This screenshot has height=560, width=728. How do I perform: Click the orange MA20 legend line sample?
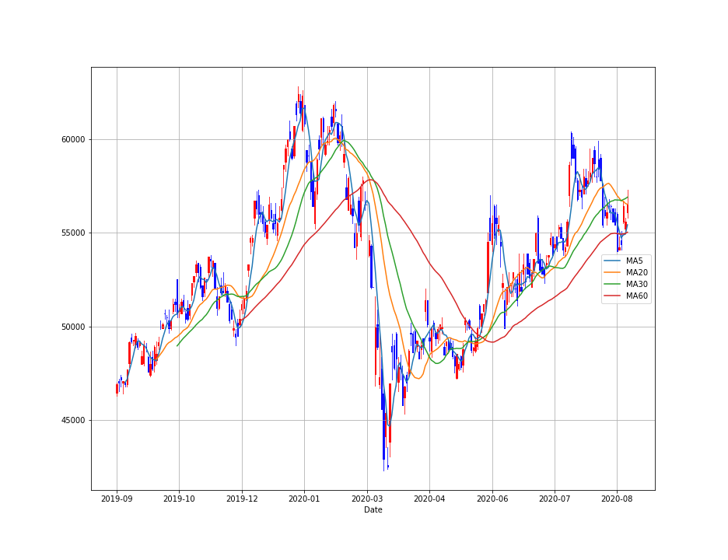pyautogui.click(x=612, y=272)
